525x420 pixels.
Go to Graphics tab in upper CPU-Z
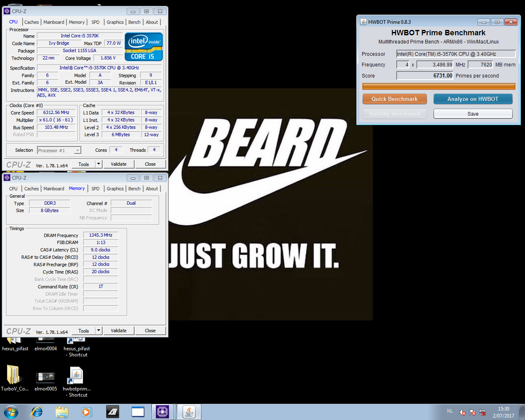115,22
